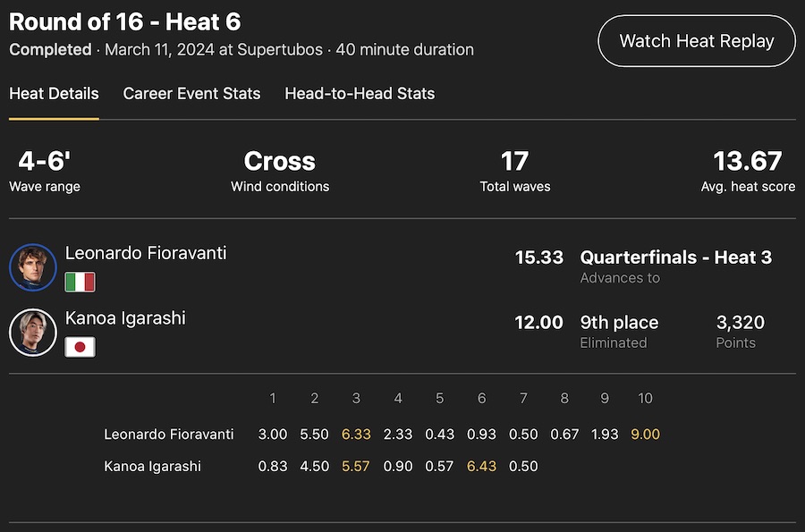The height and width of the screenshot is (532, 805).
Task: Click the Japanese flag icon
Action: coord(80,347)
